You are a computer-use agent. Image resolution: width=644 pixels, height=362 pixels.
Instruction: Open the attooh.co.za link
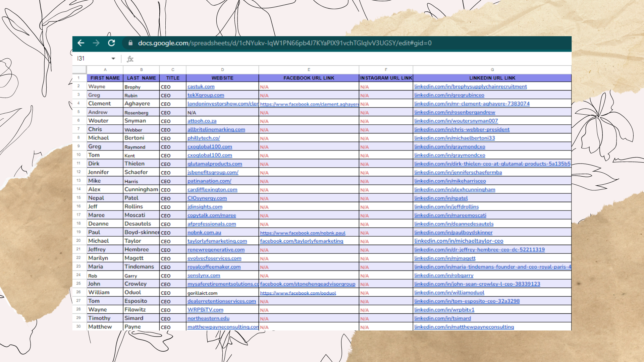[x=202, y=121]
